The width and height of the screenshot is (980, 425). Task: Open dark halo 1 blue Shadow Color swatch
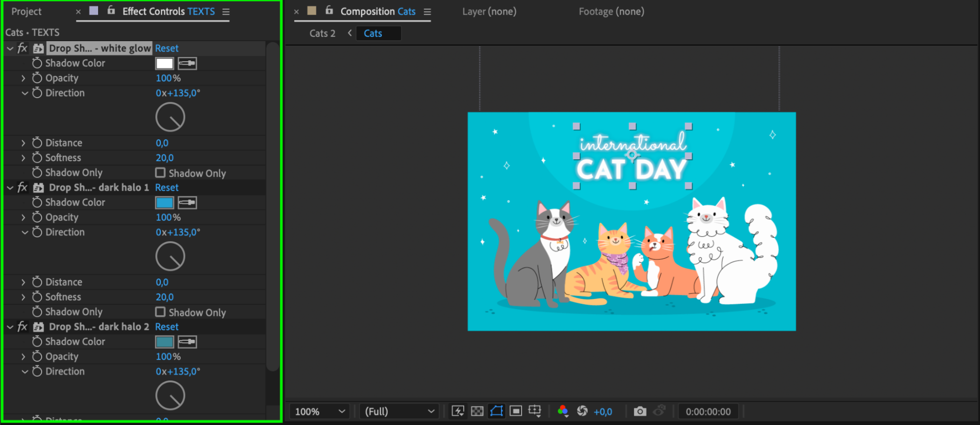(x=164, y=202)
